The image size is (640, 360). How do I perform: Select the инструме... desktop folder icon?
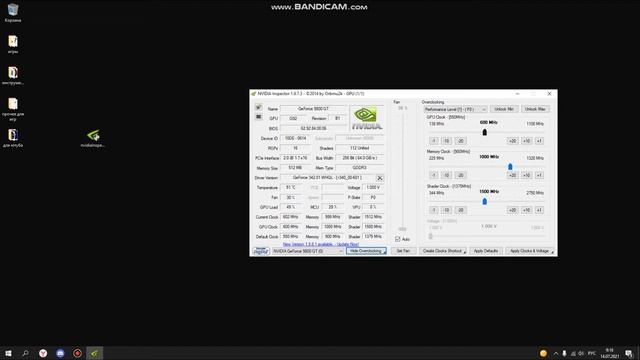[13, 76]
